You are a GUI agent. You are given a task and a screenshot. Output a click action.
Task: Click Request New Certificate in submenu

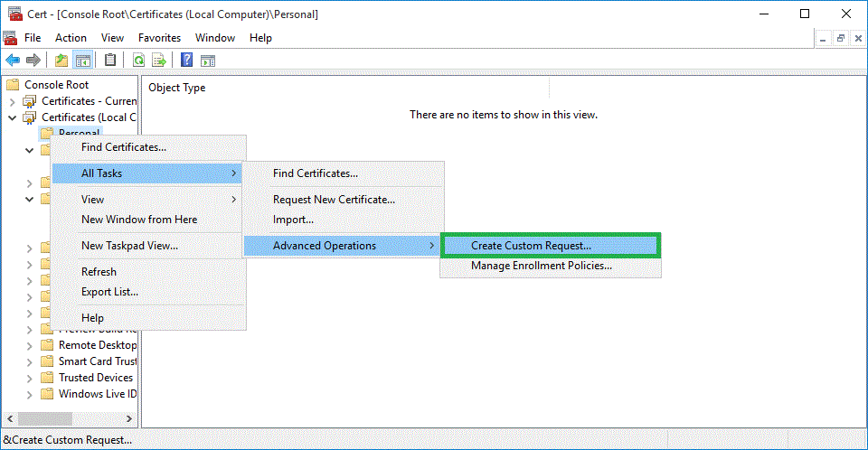[x=334, y=200]
